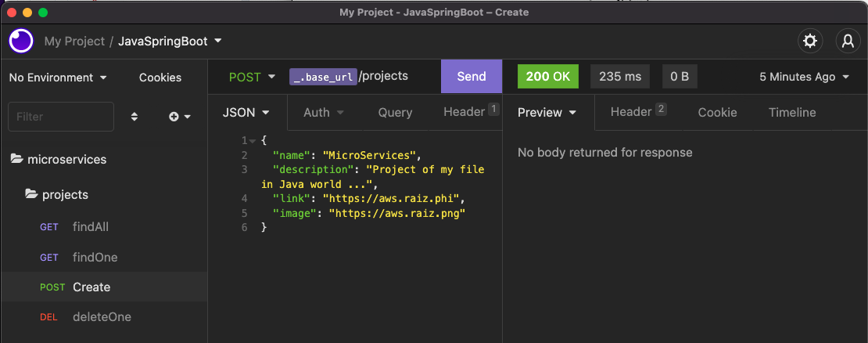The height and width of the screenshot is (343, 868).
Task: Click the Insomnia purple logo icon
Action: (21, 41)
